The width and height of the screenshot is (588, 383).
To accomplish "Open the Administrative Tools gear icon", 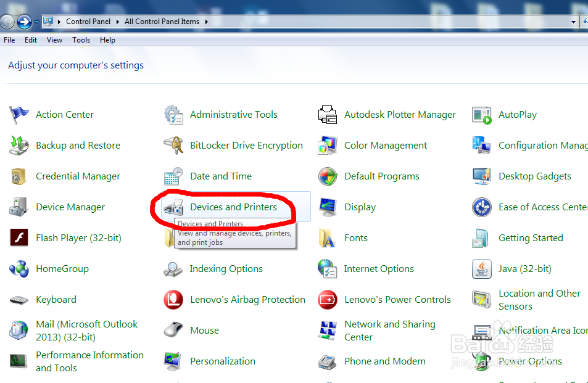I will tap(173, 115).
